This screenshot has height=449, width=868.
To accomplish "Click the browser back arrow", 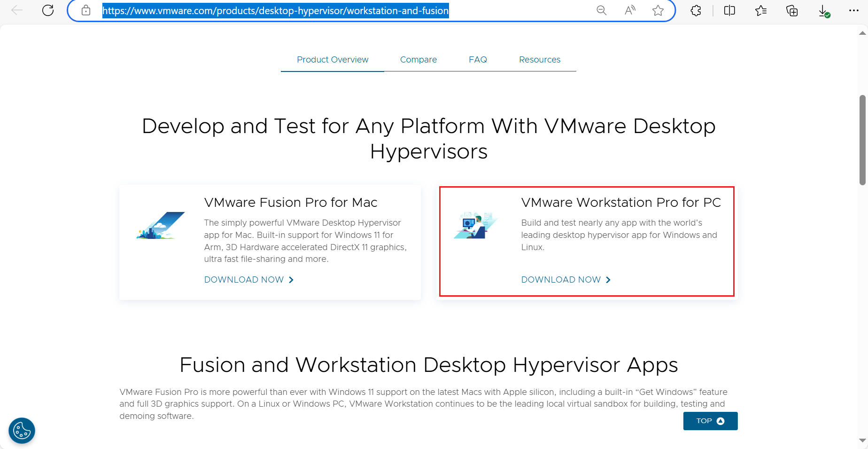I will click(17, 10).
